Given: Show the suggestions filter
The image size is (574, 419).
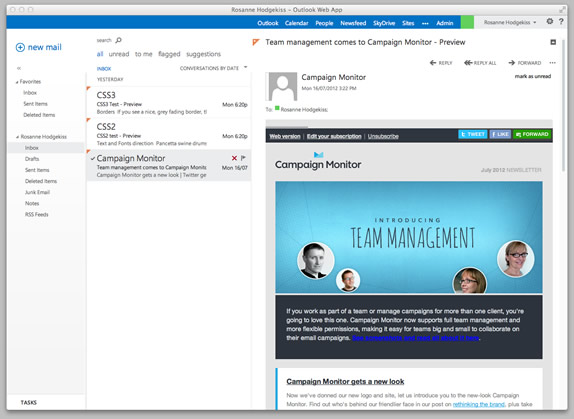Looking at the screenshot, I should 204,54.
